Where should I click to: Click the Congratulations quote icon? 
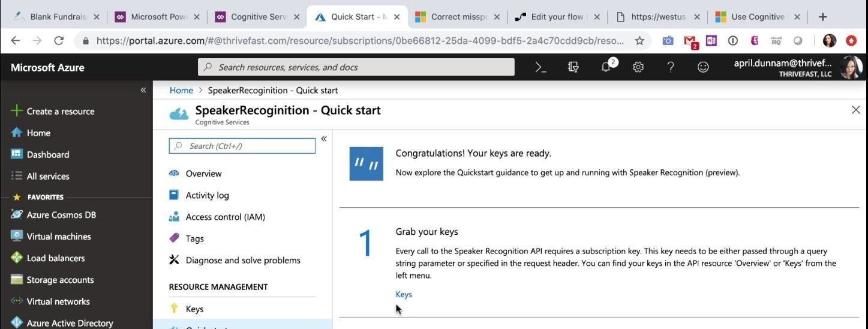366,163
